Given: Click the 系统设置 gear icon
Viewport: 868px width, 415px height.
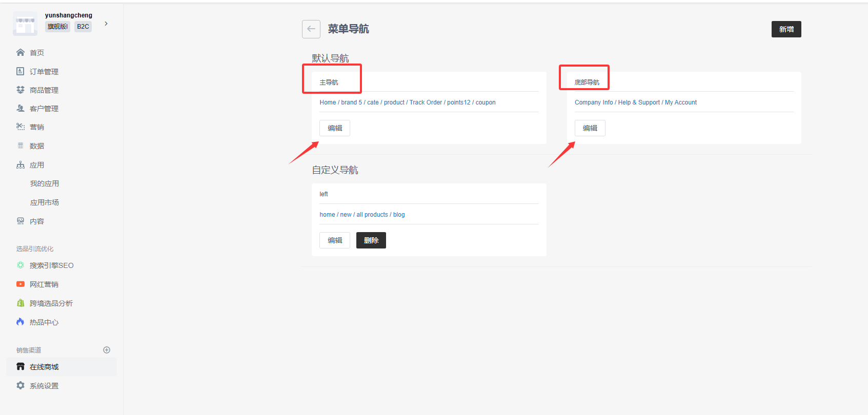Looking at the screenshot, I should click(x=21, y=385).
